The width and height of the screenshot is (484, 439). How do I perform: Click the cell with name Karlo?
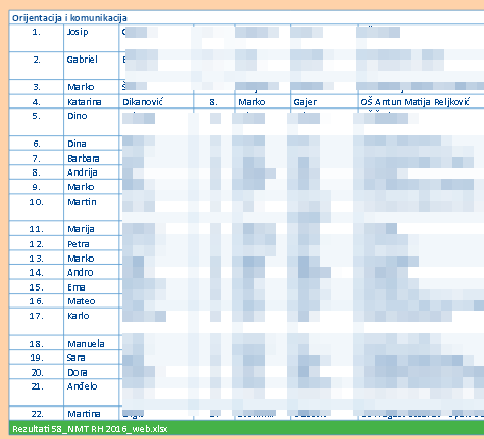(91, 322)
